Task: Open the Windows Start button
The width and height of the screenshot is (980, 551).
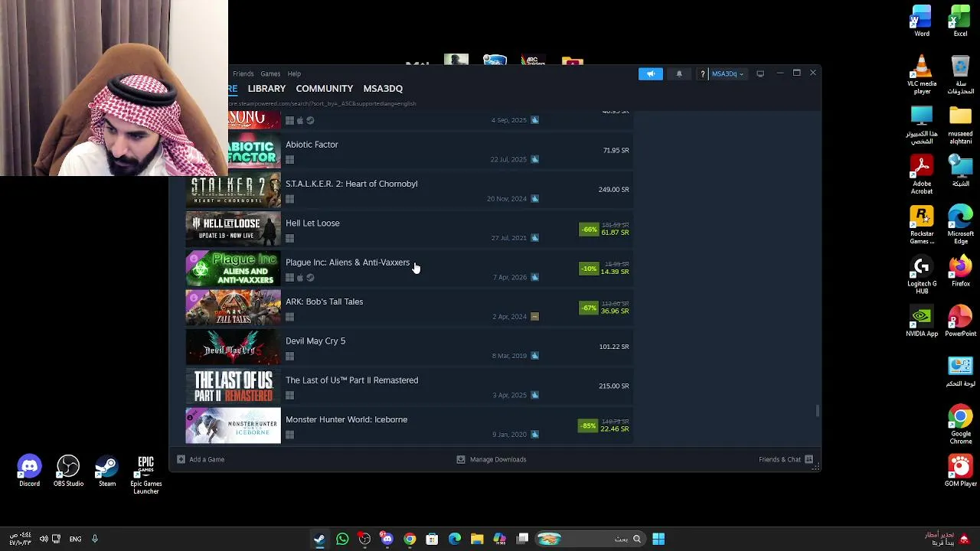Action: (658, 539)
